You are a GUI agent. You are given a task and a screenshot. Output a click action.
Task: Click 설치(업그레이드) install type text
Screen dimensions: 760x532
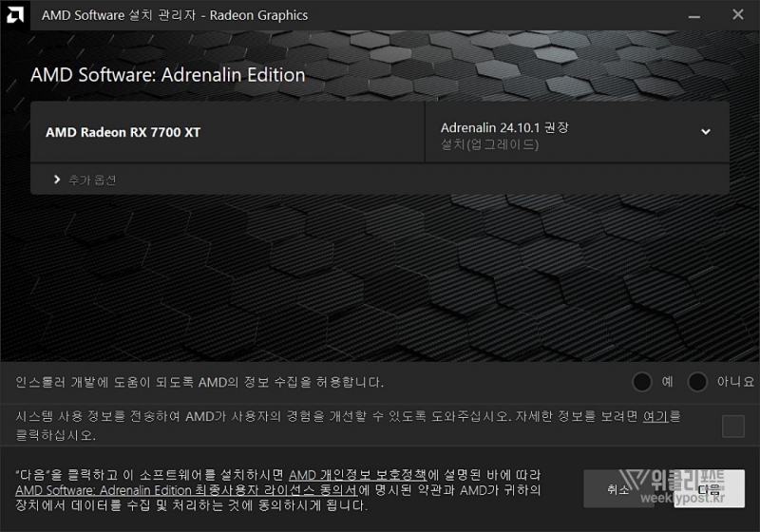pyautogui.click(x=489, y=144)
